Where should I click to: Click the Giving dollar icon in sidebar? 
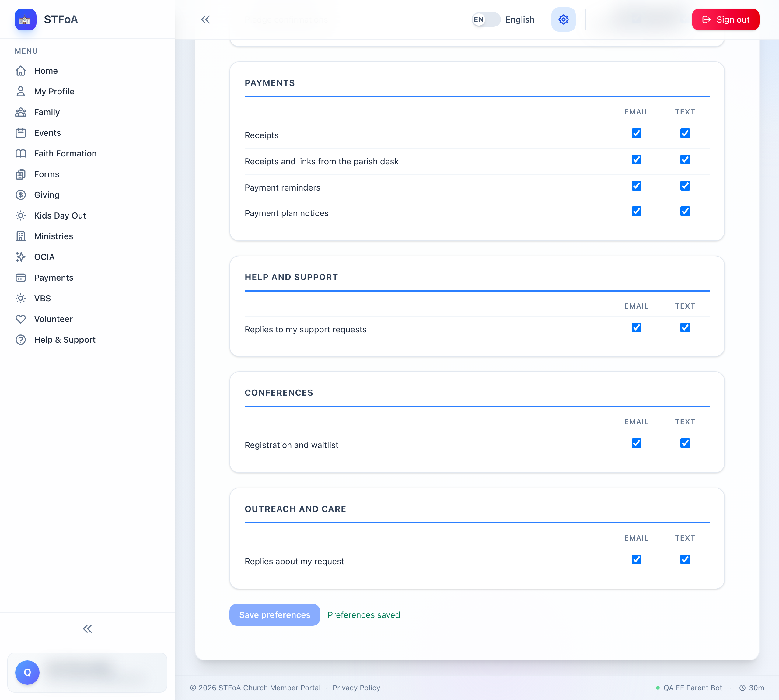21,195
